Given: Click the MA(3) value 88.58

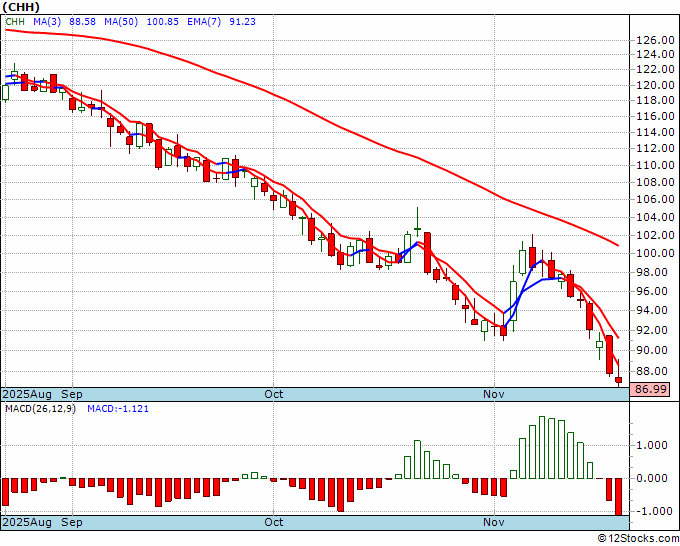Looking at the screenshot, I should pyautogui.click(x=82, y=22).
